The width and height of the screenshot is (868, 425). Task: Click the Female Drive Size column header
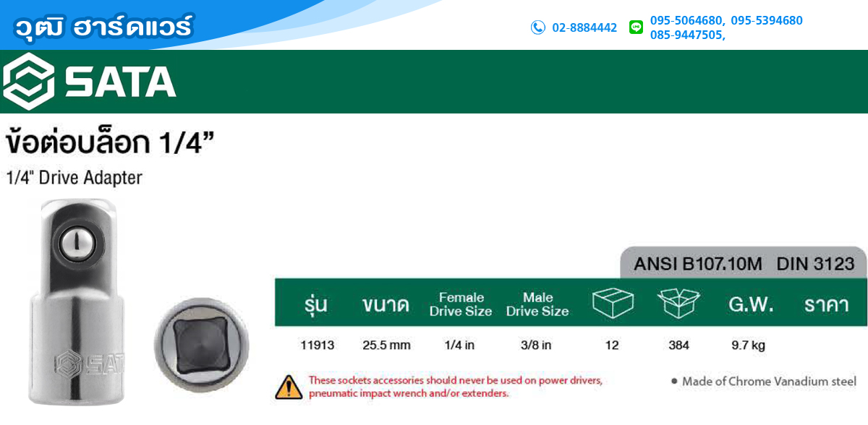461,304
